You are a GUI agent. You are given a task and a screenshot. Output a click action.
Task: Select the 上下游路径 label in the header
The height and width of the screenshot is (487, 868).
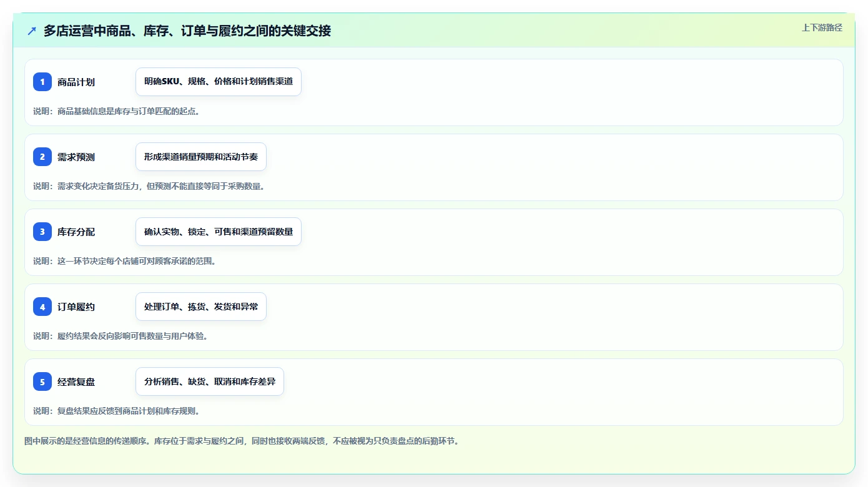(x=822, y=27)
